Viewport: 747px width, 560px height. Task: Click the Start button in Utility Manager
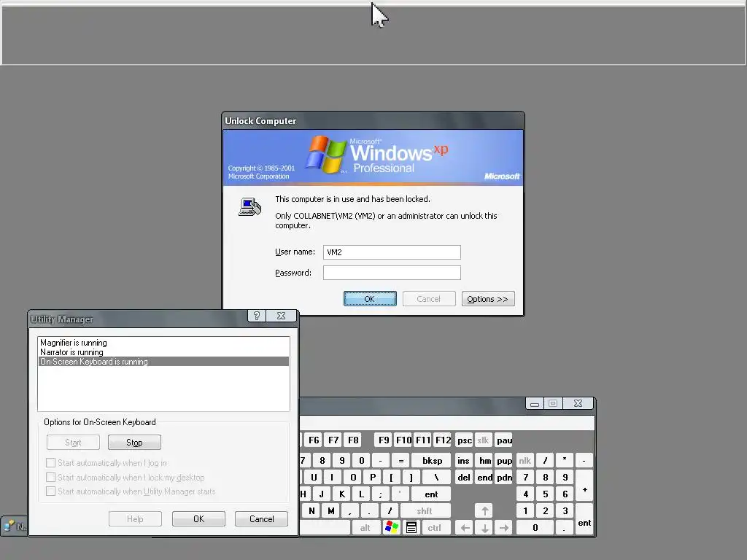73,443
